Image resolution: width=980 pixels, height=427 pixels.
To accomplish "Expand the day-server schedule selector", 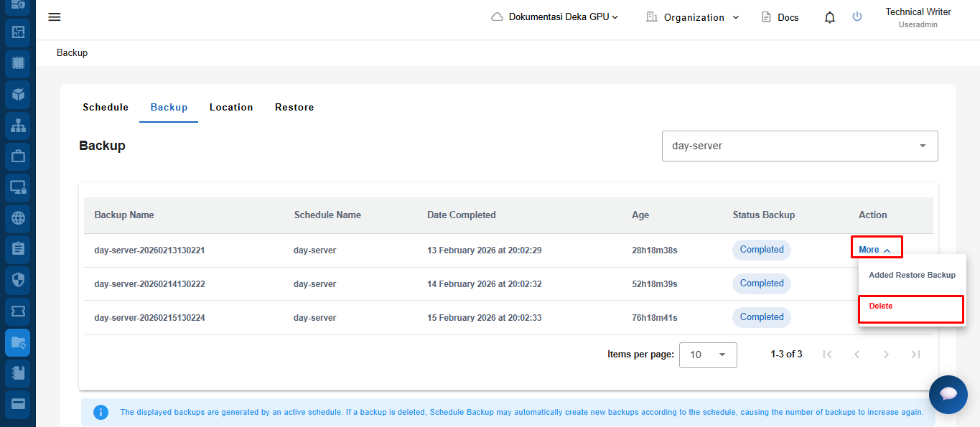I will coord(799,146).
